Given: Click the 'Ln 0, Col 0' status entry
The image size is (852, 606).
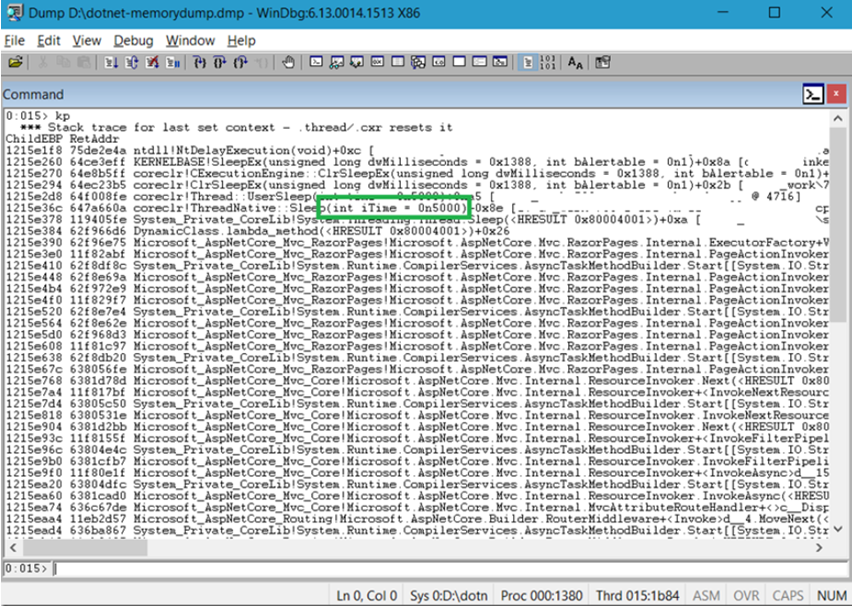Looking at the screenshot, I should [x=367, y=596].
